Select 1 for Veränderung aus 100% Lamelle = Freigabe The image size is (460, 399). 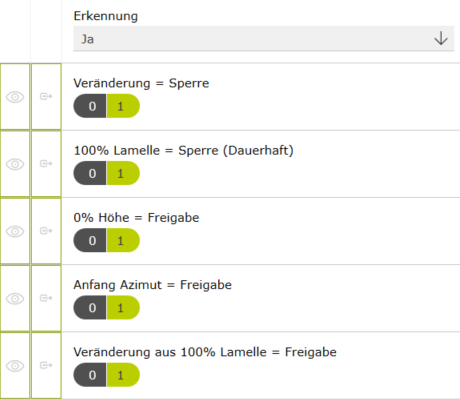point(123,375)
